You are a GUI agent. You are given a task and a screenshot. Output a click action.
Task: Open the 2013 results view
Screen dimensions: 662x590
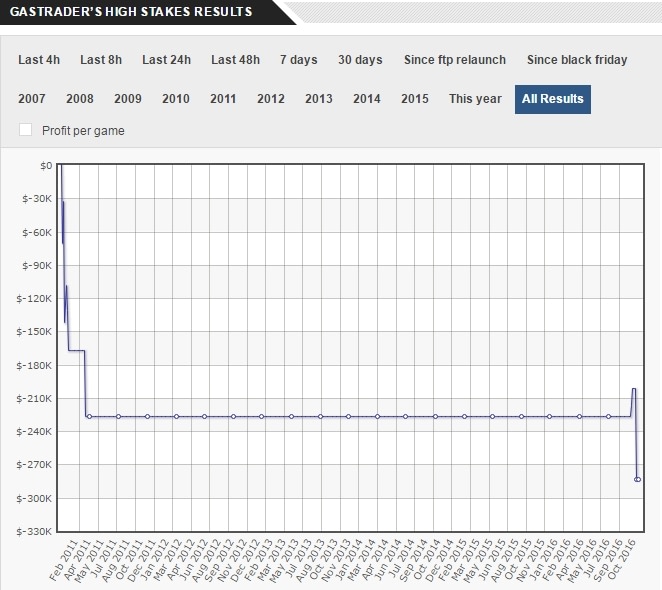(x=319, y=99)
